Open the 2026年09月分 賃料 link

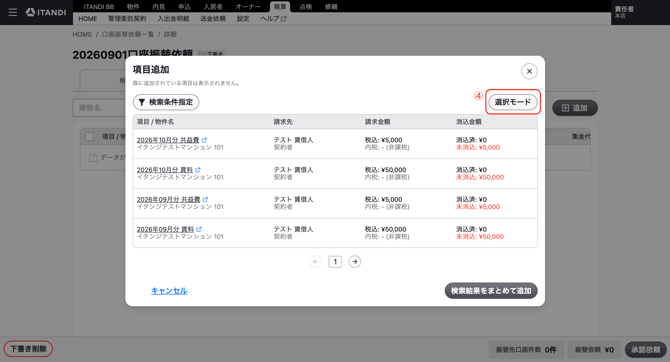pyautogui.click(x=165, y=229)
